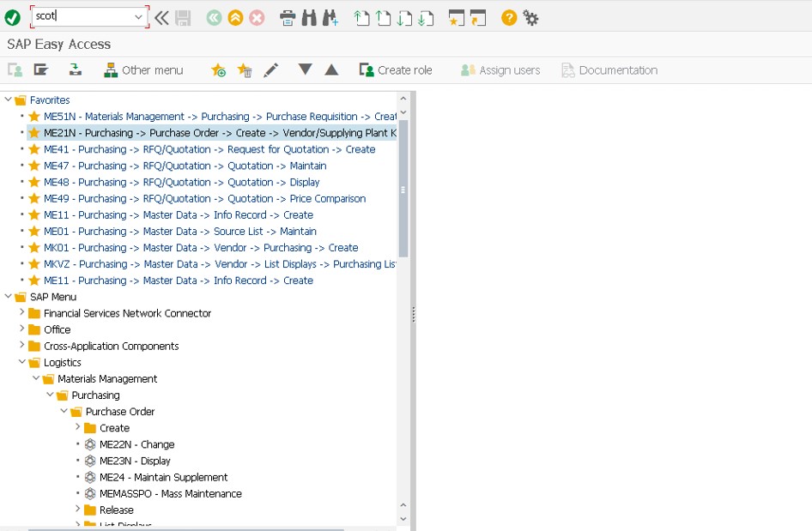Viewport: 812px width, 531px height.
Task: Select ME23N - Display transaction
Action: (135, 462)
